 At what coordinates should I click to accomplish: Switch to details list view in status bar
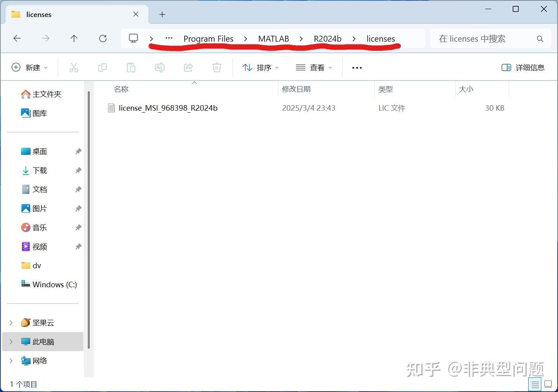click(535, 384)
